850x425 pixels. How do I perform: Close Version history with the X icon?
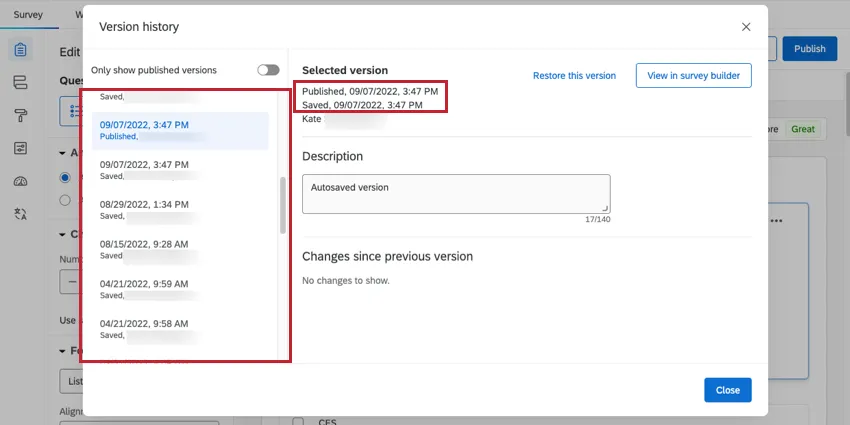(x=745, y=27)
